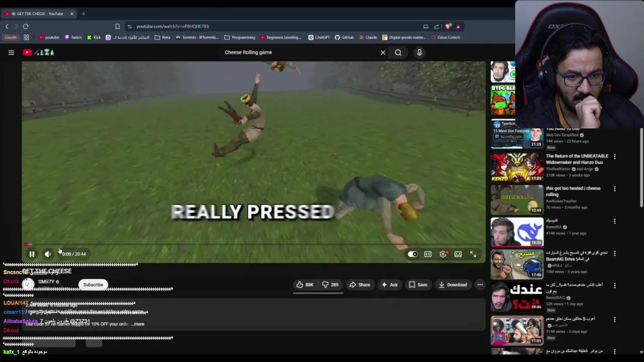The width and height of the screenshot is (644, 362).
Task: Clear the search query with X
Action: pyautogui.click(x=383, y=52)
